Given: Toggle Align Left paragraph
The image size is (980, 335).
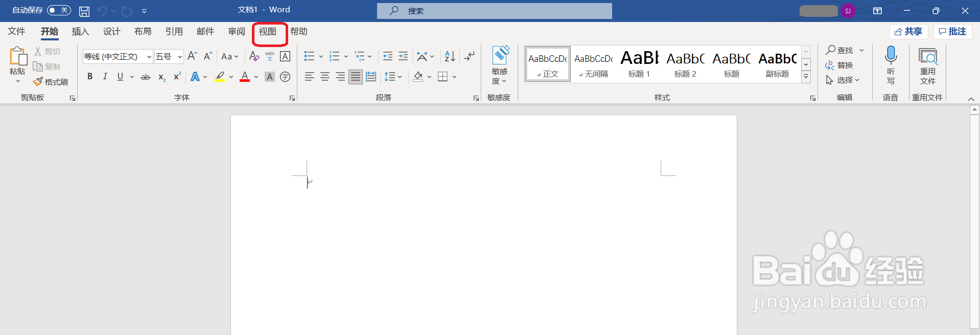Looking at the screenshot, I should [309, 77].
